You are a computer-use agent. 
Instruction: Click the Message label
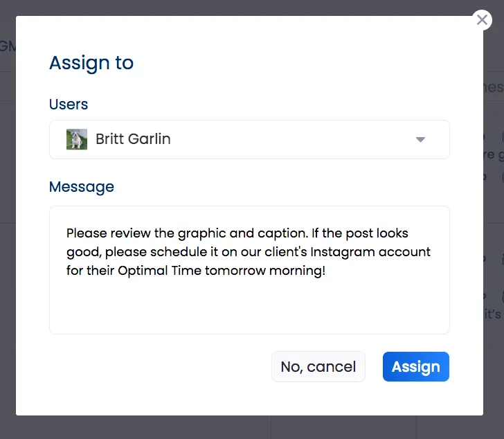[82, 187]
